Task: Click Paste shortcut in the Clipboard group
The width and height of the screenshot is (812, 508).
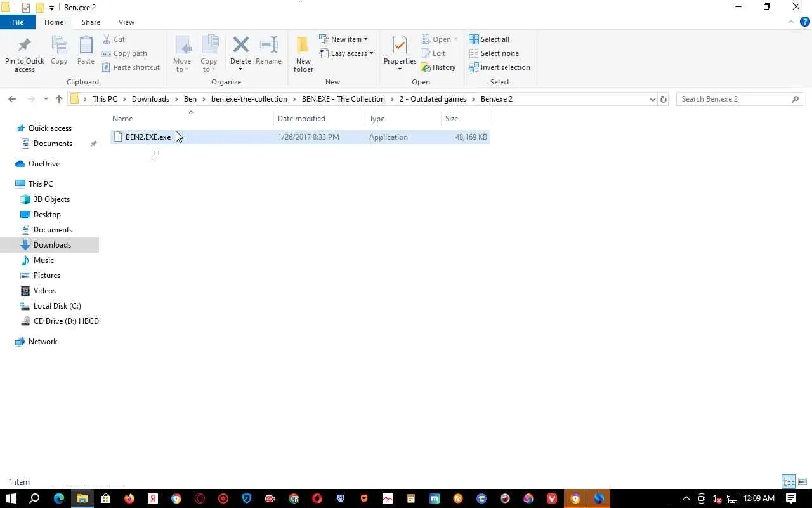Action: click(x=131, y=67)
